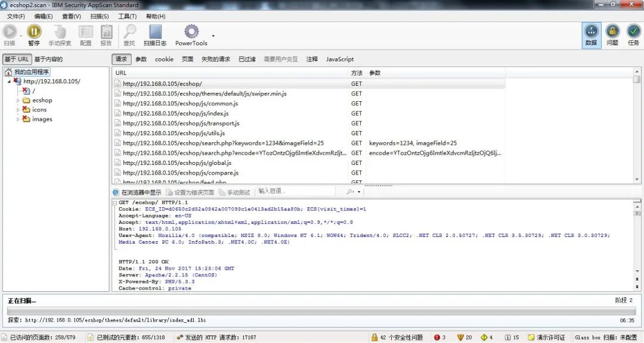展开 images 文件夹节点
This screenshot has height=343, width=644.
tap(17, 119)
